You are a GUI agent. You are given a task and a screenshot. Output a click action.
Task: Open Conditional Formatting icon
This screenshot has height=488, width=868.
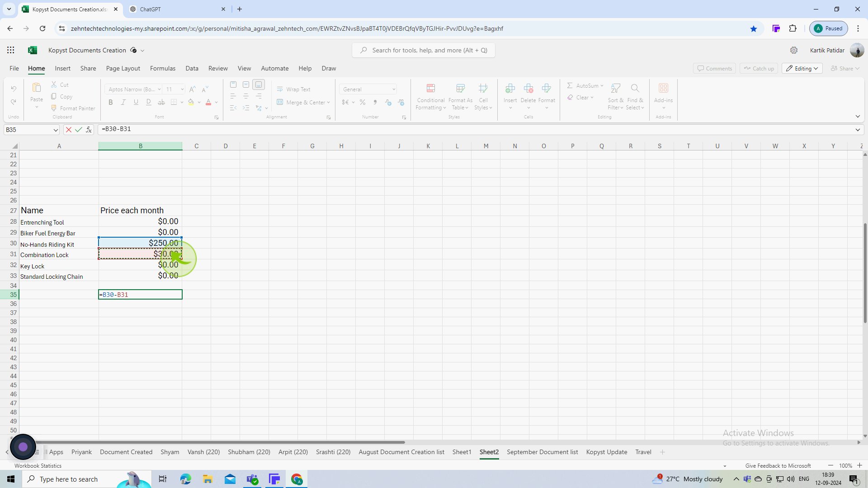431,88
